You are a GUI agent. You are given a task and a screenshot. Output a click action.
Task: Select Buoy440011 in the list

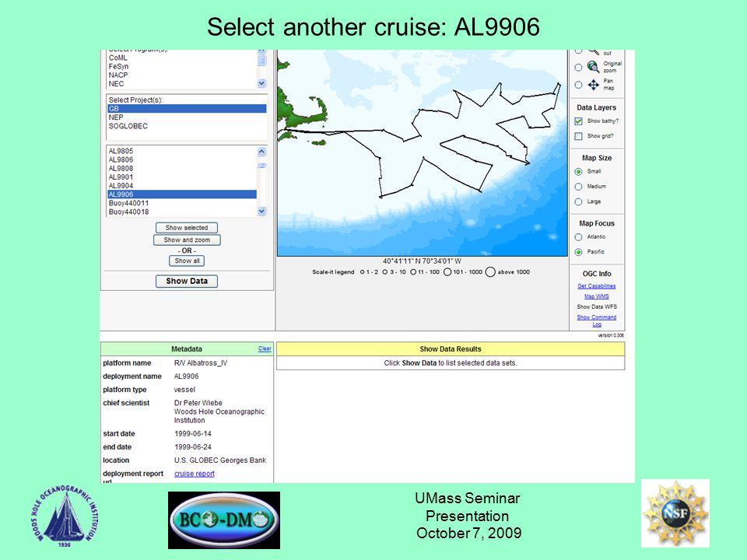click(x=182, y=203)
